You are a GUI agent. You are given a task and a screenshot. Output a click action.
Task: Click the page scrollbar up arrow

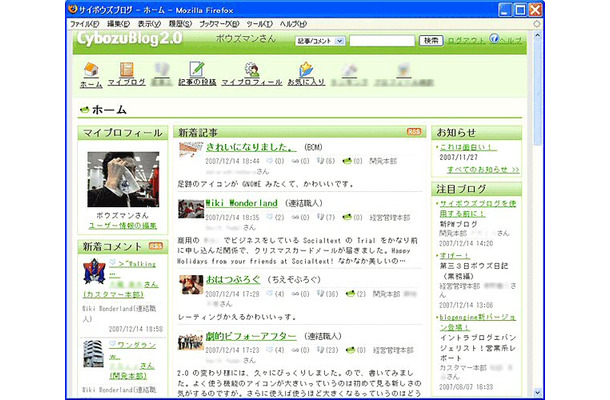[x=537, y=35]
